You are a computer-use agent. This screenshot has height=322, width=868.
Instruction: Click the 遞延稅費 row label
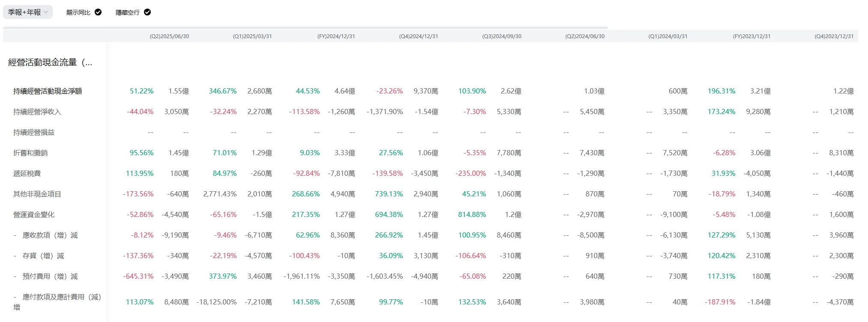point(27,174)
